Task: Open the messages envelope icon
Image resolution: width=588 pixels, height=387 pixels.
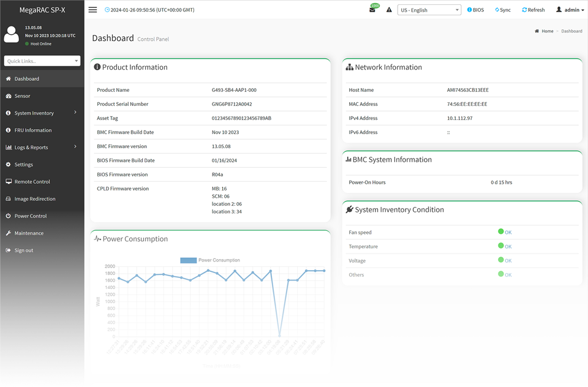Action: coord(372,10)
